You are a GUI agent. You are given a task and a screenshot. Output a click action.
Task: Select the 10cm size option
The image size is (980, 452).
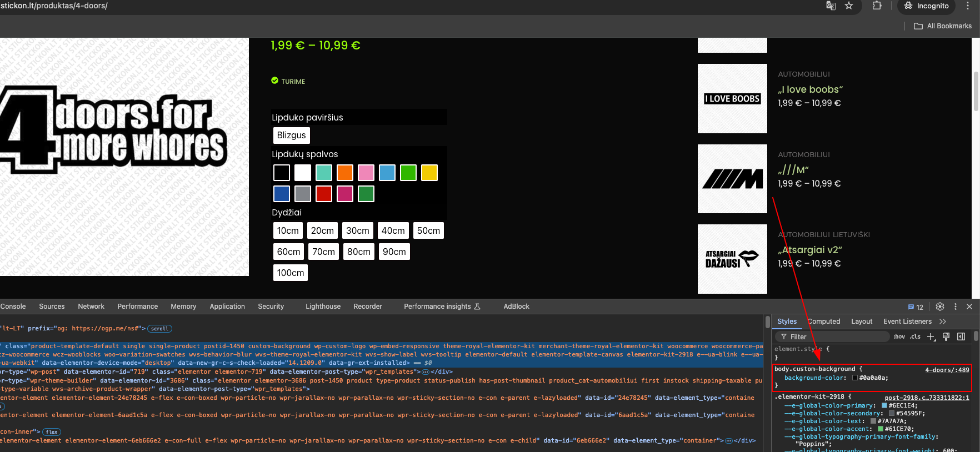(288, 230)
